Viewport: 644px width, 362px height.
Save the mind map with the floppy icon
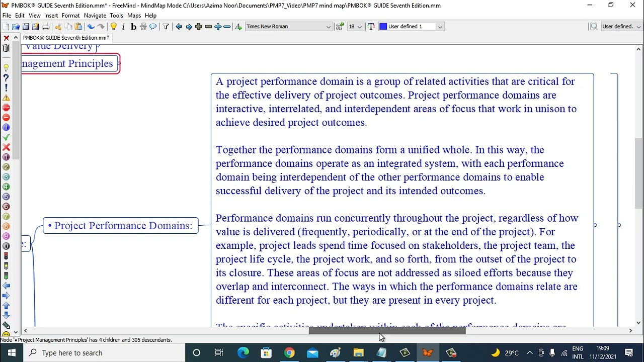(x=26, y=27)
